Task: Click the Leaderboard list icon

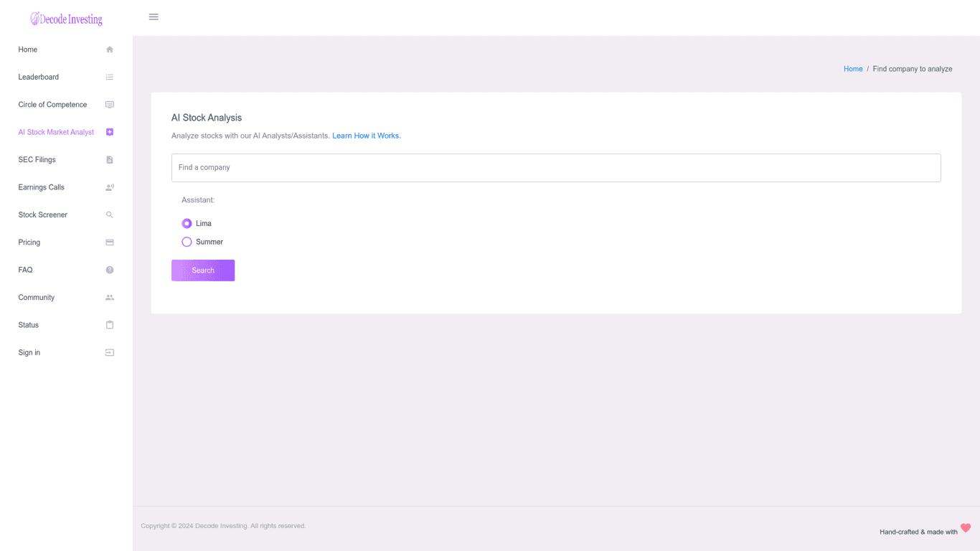Action: pyautogui.click(x=110, y=77)
